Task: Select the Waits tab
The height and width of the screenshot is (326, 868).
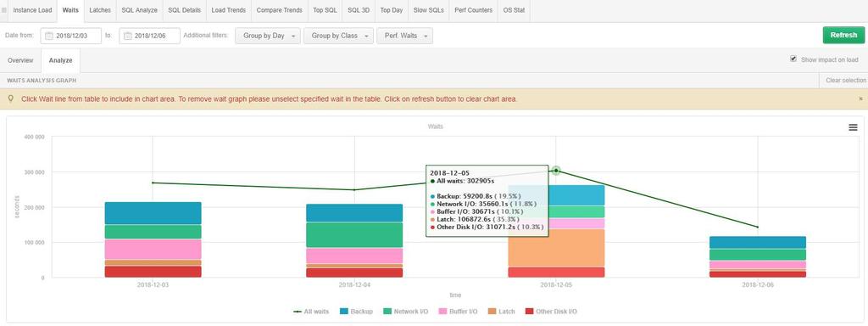Action: click(x=70, y=10)
